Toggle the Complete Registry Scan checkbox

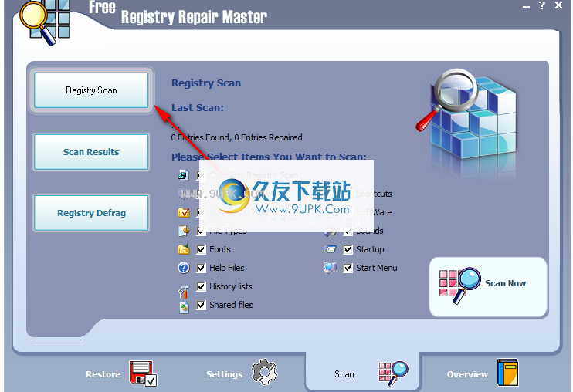point(201,176)
